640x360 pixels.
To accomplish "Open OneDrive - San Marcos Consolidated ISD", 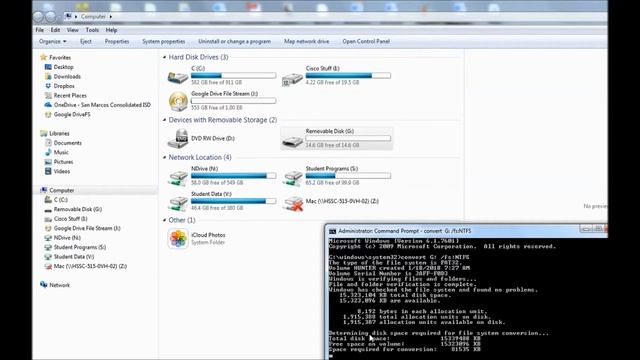I will (x=102, y=105).
